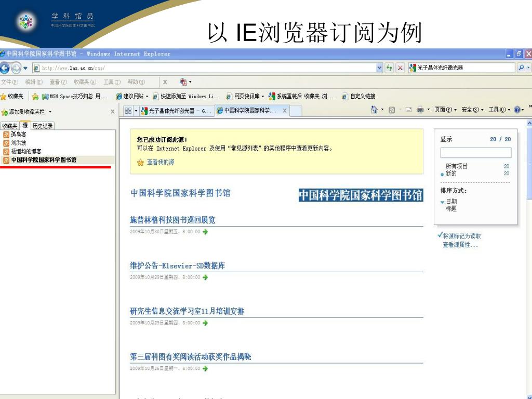This screenshot has height=399, width=532.
Task: Open the MSN Space技巧归总 favorites link
Action: click(74, 96)
